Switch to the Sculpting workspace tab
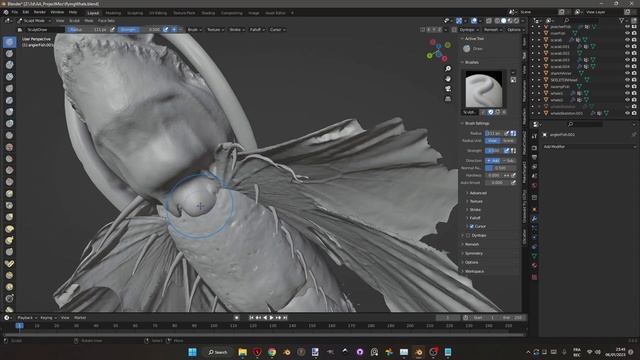Viewport: 640px width, 360px height. coord(135,13)
